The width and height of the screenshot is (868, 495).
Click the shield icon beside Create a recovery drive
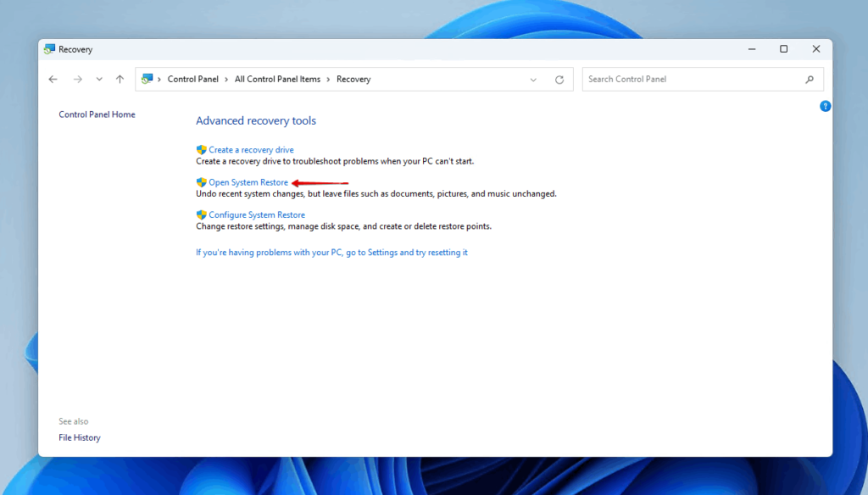pyautogui.click(x=201, y=149)
